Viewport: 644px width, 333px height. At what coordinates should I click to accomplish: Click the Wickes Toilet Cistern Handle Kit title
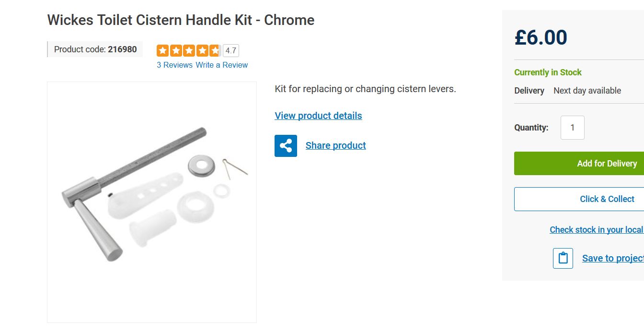click(x=181, y=20)
